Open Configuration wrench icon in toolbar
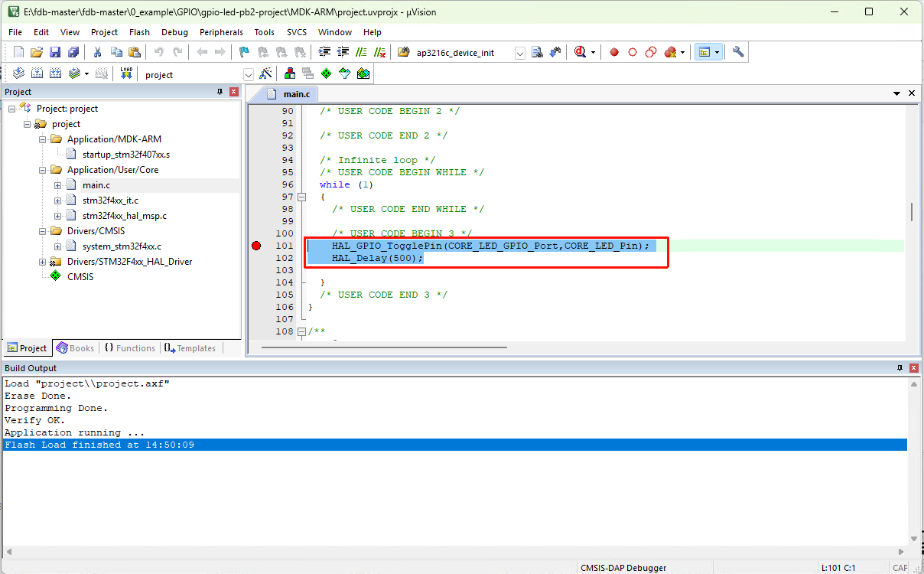The width and height of the screenshot is (924, 574). [737, 52]
